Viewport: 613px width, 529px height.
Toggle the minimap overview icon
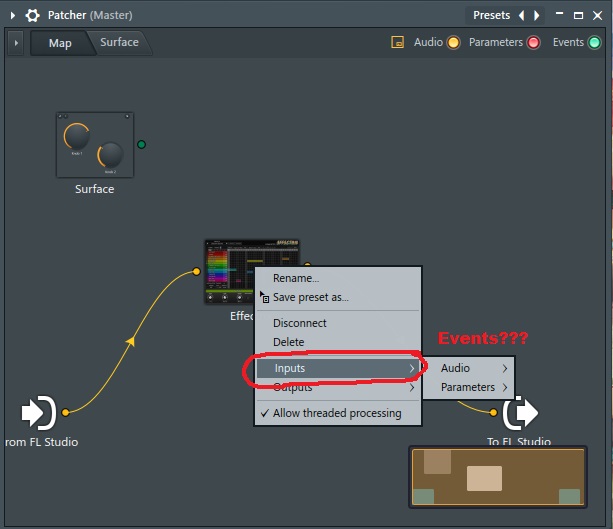pos(397,42)
